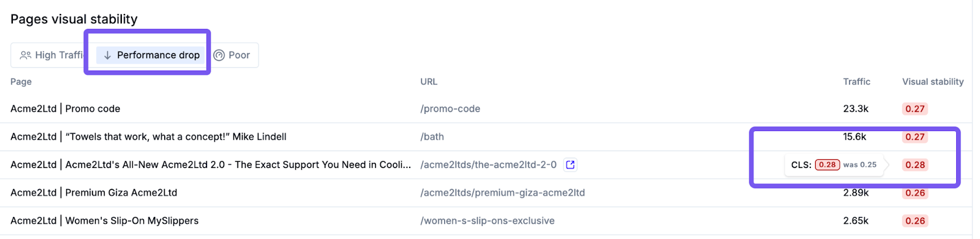Open the /bath URL link
The width and height of the screenshot is (980, 239).
tap(432, 137)
